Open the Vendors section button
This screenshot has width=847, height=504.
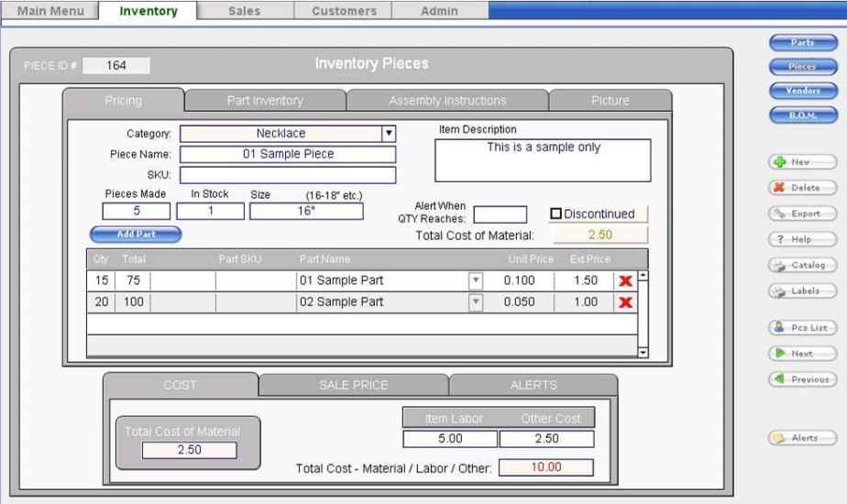click(802, 91)
